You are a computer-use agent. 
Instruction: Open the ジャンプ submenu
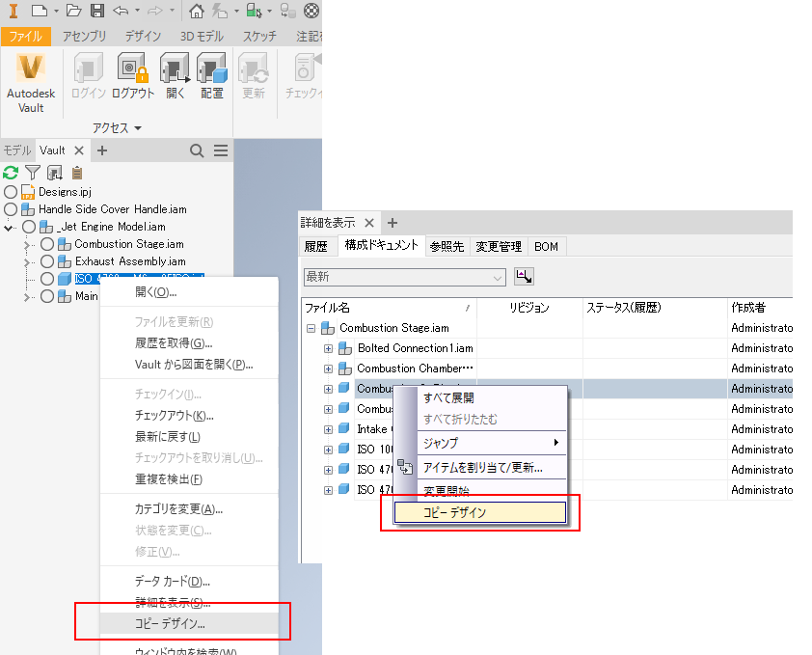point(492,443)
